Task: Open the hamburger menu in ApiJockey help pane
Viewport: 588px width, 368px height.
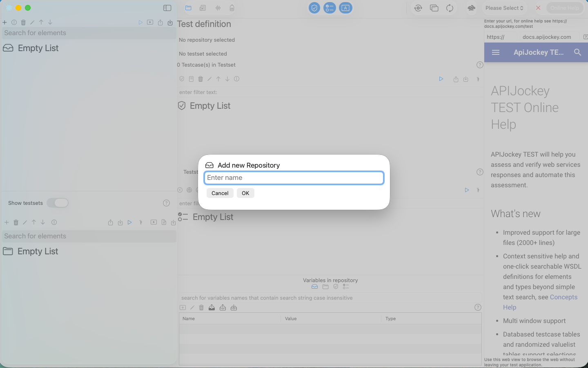Action: (x=495, y=52)
